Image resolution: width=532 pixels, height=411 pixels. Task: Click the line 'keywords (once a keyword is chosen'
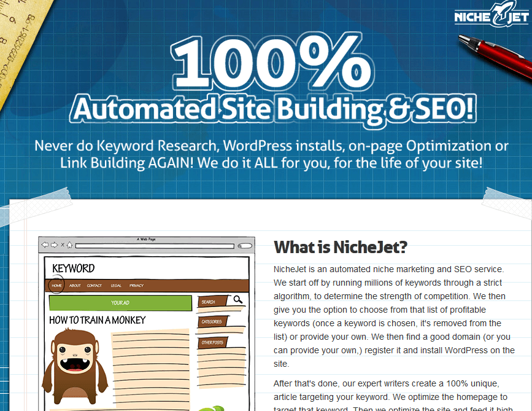387,323
